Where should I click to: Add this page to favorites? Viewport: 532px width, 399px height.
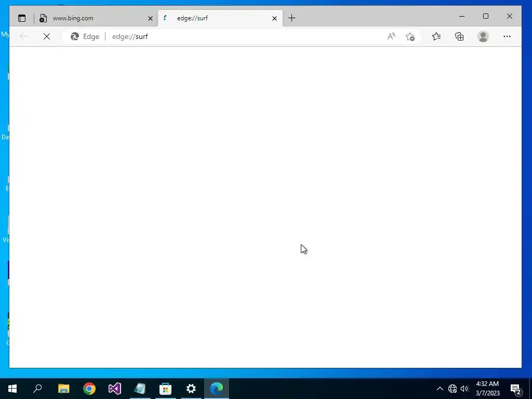[x=410, y=36]
